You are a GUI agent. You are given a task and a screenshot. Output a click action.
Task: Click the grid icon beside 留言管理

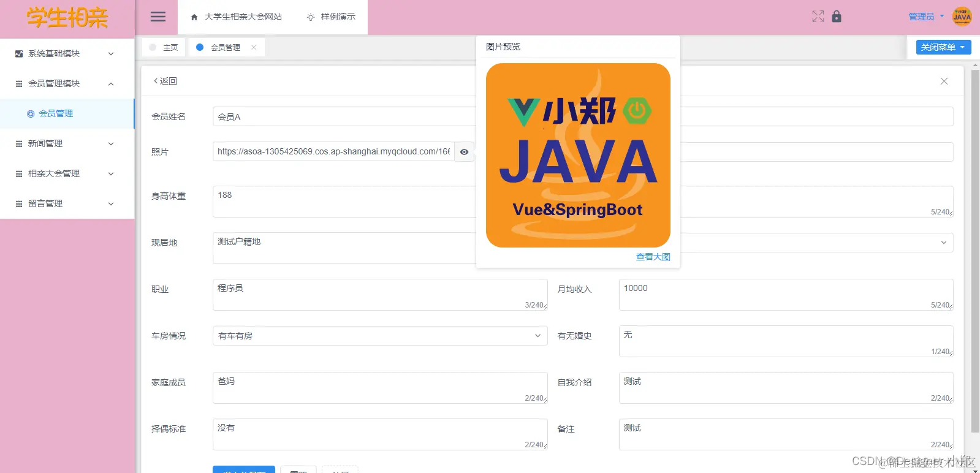[x=19, y=204]
